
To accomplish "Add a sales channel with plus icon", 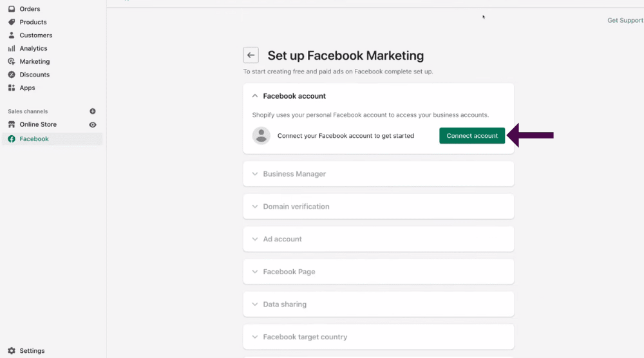I will [93, 111].
